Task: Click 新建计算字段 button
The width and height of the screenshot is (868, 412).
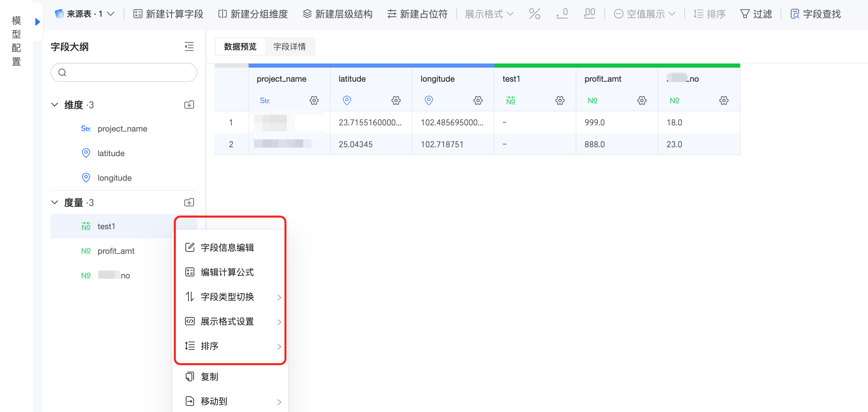Action: [x=168, y=14]
